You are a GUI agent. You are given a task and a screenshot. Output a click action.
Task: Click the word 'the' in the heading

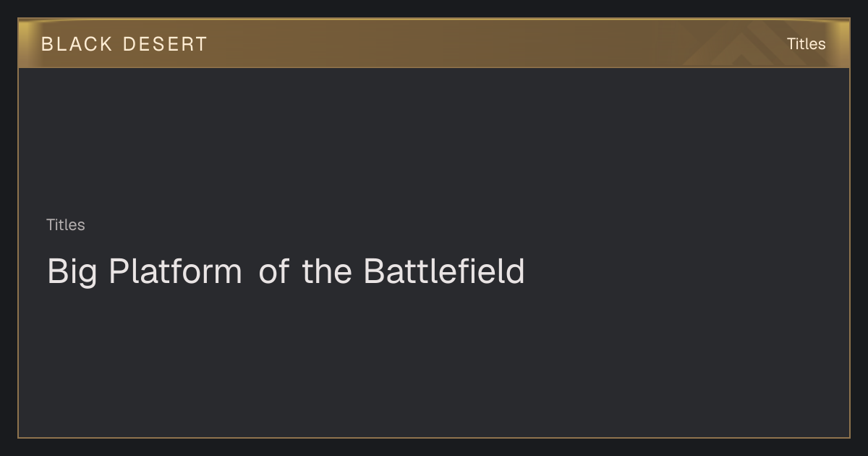click(x=327, y=271)
